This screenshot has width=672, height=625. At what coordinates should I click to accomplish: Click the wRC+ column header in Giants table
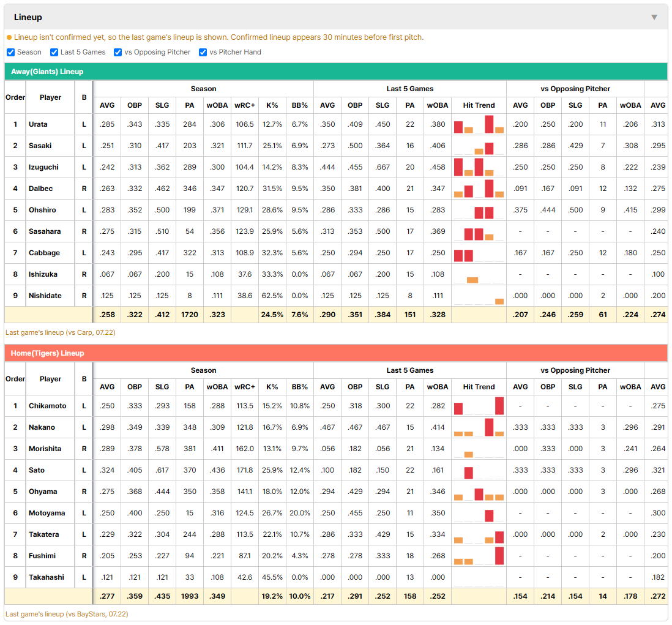click(245, 105)
